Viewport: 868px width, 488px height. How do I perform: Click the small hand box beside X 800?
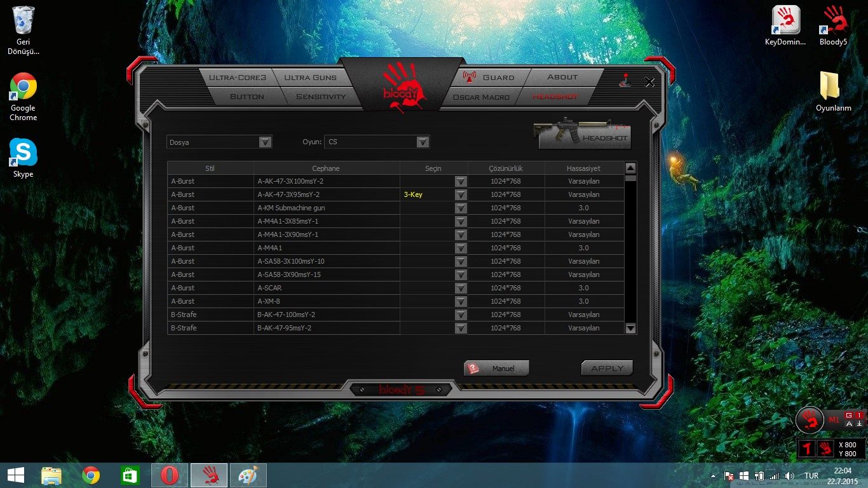tap(825, 449)
